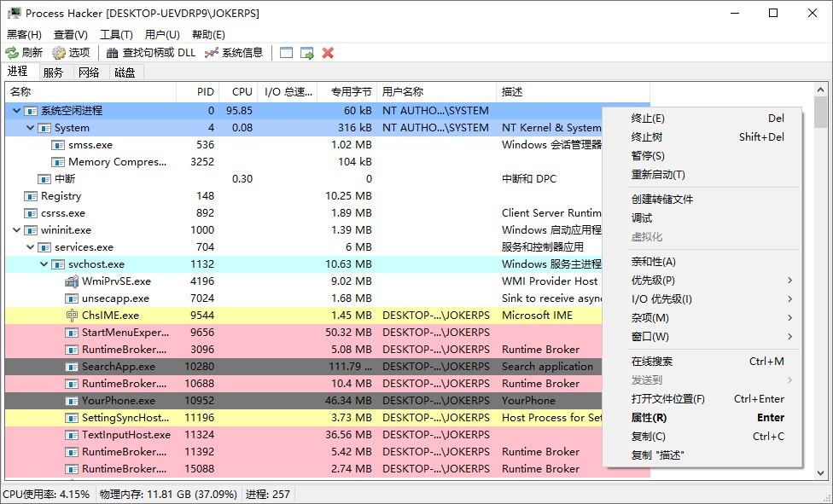
Task: Sort by the CPU column header
Action: point(238,92)
